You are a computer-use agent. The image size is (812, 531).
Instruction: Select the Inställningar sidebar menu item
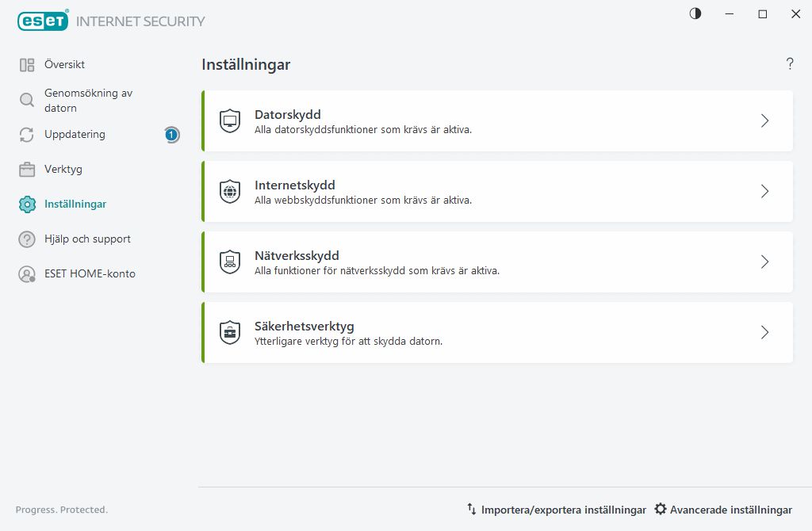(x=75, y=204)
